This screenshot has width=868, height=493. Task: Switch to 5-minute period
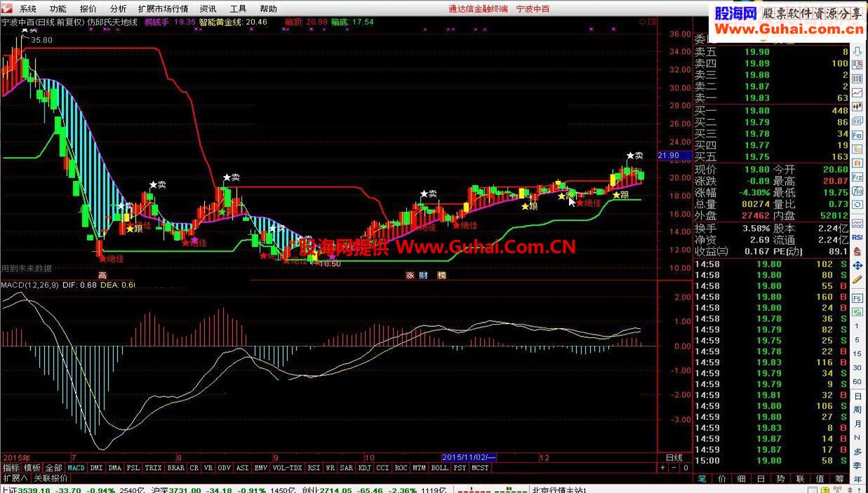pos(857,340)
